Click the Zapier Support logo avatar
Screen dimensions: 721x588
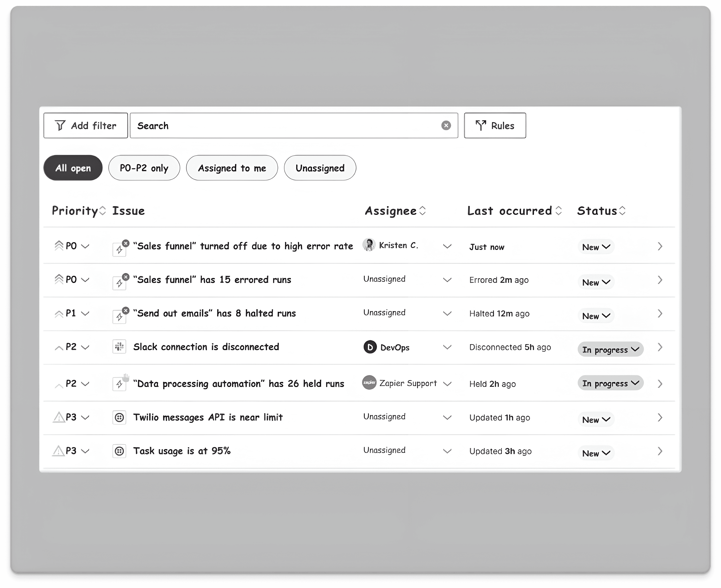pyautogui.click(x=369, y=383)
